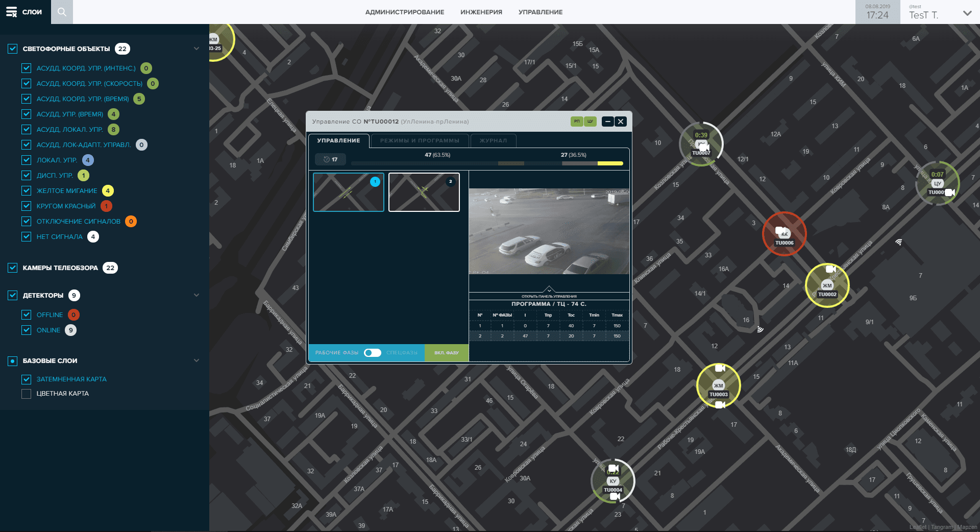Click the TU0004 traffic object marker

pos(612,481)
